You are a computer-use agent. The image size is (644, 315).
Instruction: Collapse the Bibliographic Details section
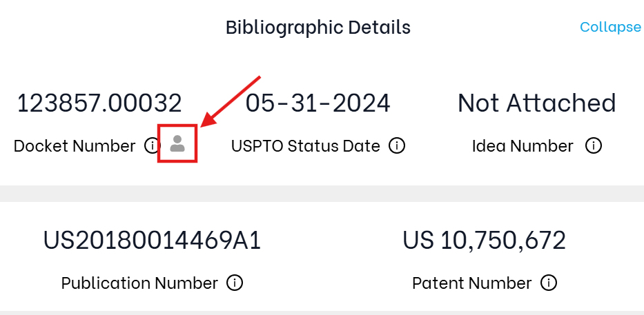(x=610, y=27)
